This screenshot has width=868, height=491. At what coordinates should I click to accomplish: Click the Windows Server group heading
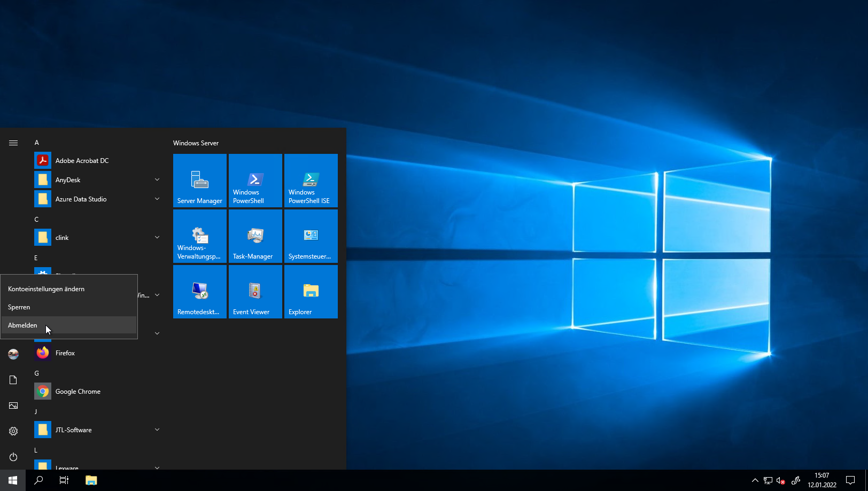point(196,143)
